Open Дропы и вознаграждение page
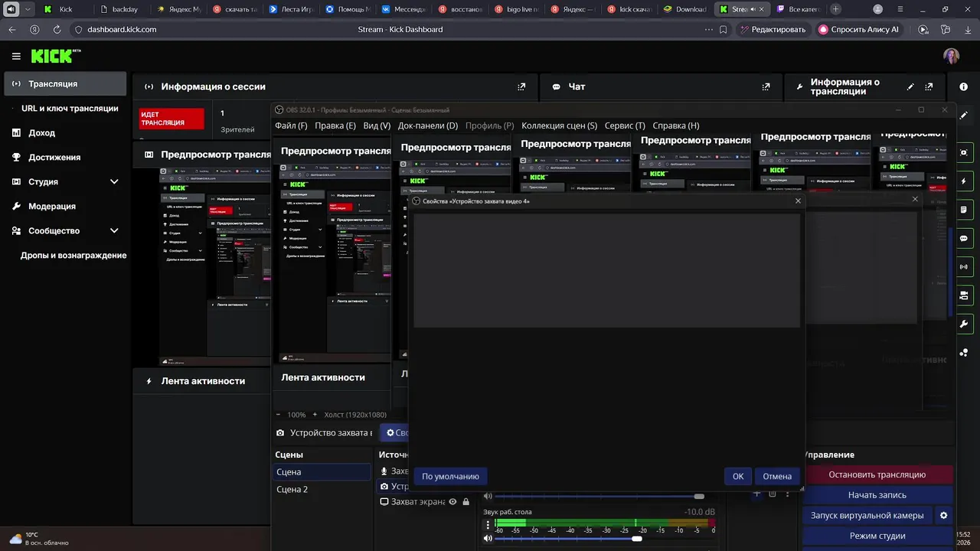This screenshot has height=551, width=980. [73, 255]
